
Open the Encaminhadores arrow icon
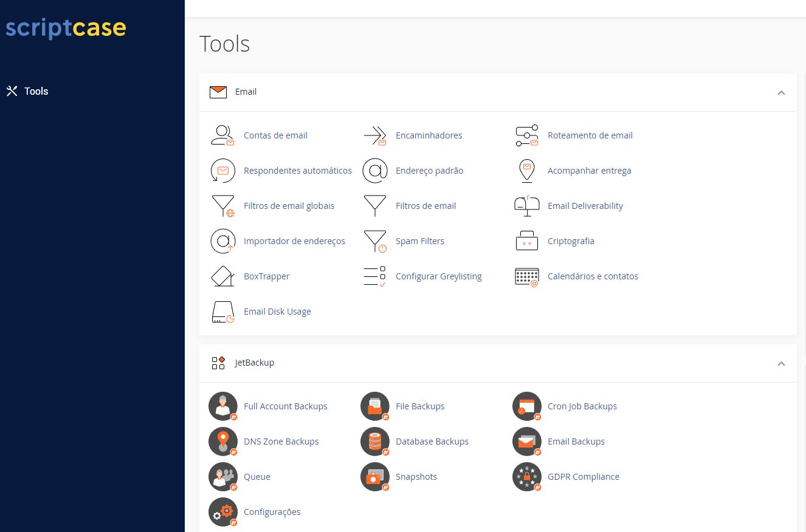[374, 135]
